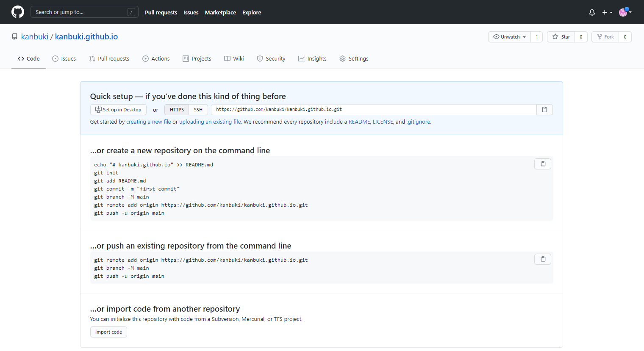Screen dimensions: 644x351
Task: Open the plus create-new dropdown
Action: point(607,12)
